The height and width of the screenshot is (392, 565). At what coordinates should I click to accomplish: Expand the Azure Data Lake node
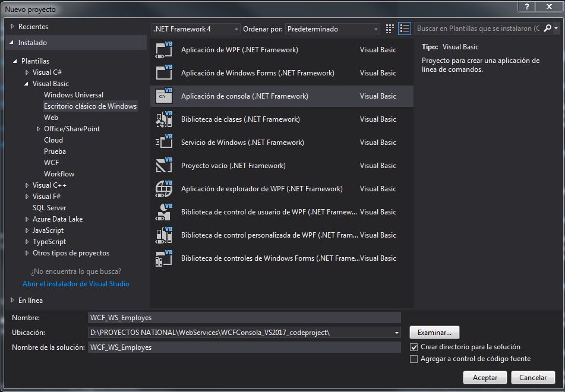[27, 219]
